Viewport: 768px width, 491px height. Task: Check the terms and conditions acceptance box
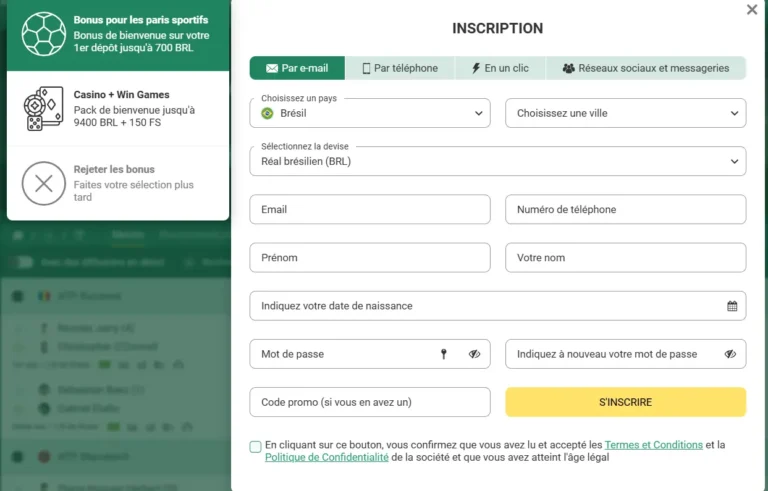click(x=255, y=446)
